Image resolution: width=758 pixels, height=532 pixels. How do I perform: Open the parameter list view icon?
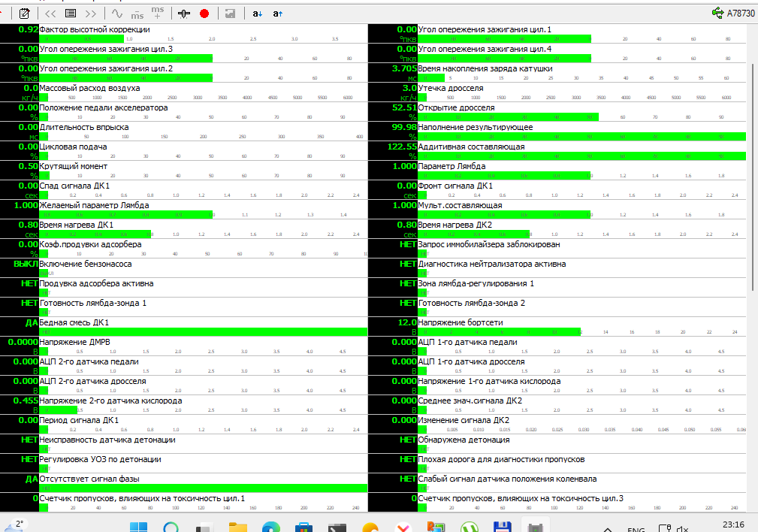tap(71, 14)
